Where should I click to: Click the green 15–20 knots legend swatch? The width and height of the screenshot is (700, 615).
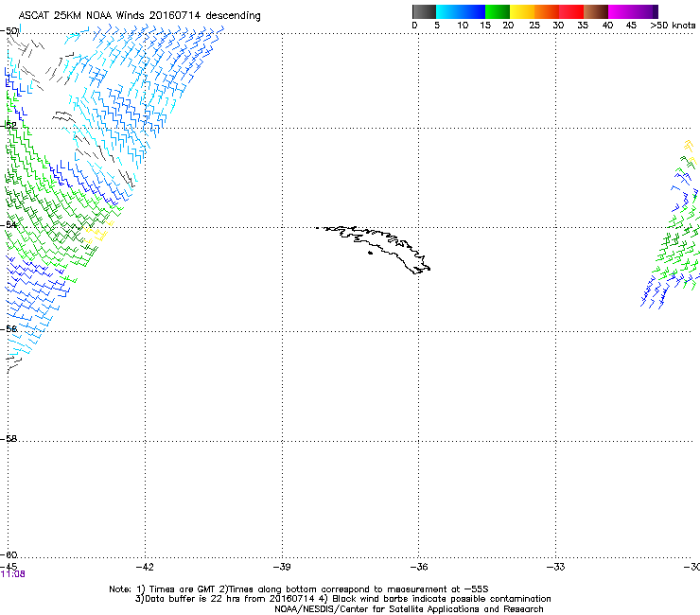pos(498,11)
